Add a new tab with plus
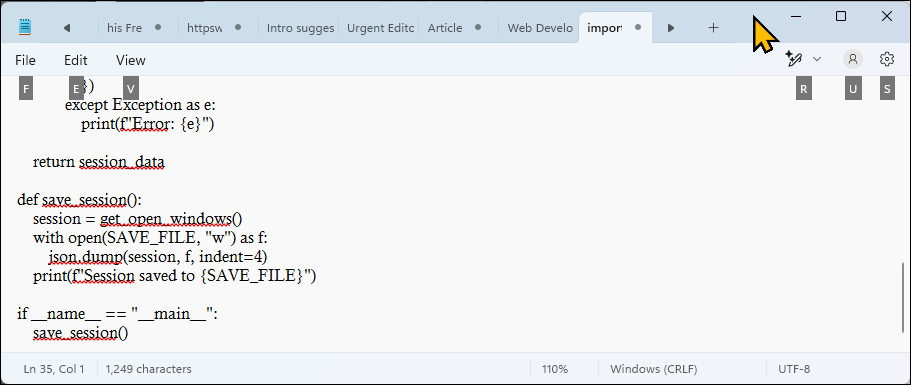Image resolution: width=911 pixels, height=385 pixels. [713, 28]
